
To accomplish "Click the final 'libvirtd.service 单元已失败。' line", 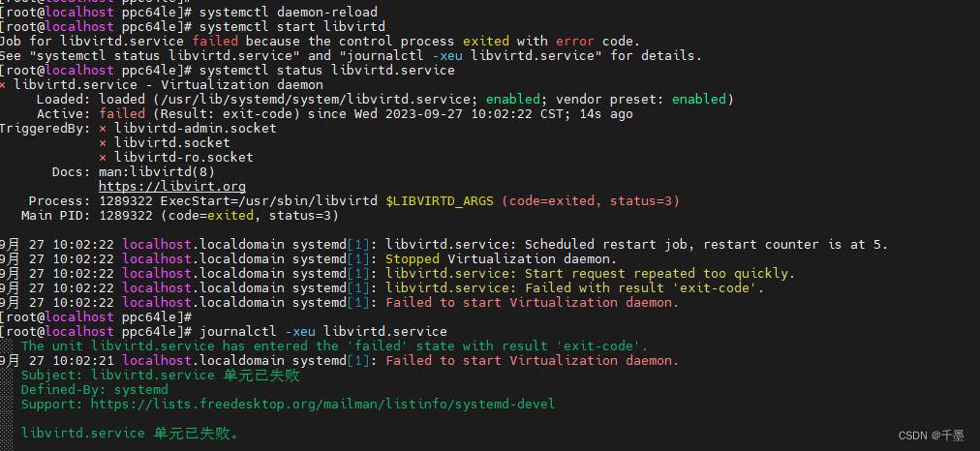I will (130, 433).
